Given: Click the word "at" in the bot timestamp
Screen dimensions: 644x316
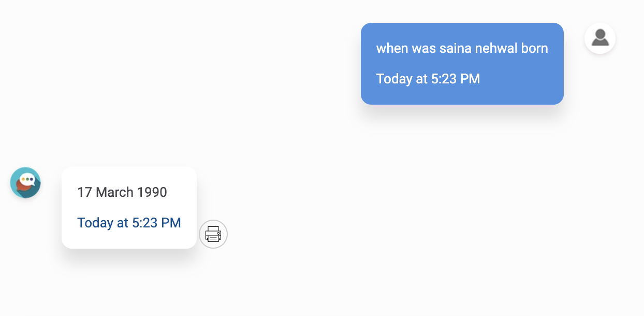Looking at the screenshot, I should click(x=122, y=223).
